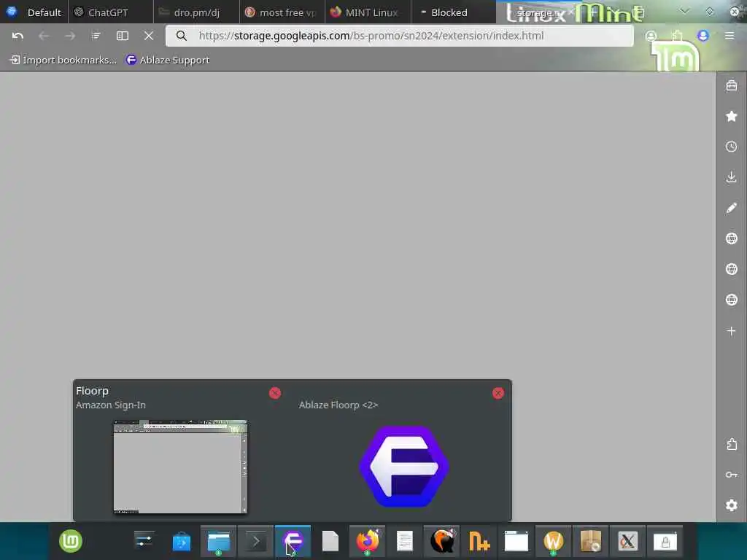Image resolution: width=747 pixels, height=560 pixels.
Task: Open the notes pencil sidebar panel
Action: pos(731,208)
